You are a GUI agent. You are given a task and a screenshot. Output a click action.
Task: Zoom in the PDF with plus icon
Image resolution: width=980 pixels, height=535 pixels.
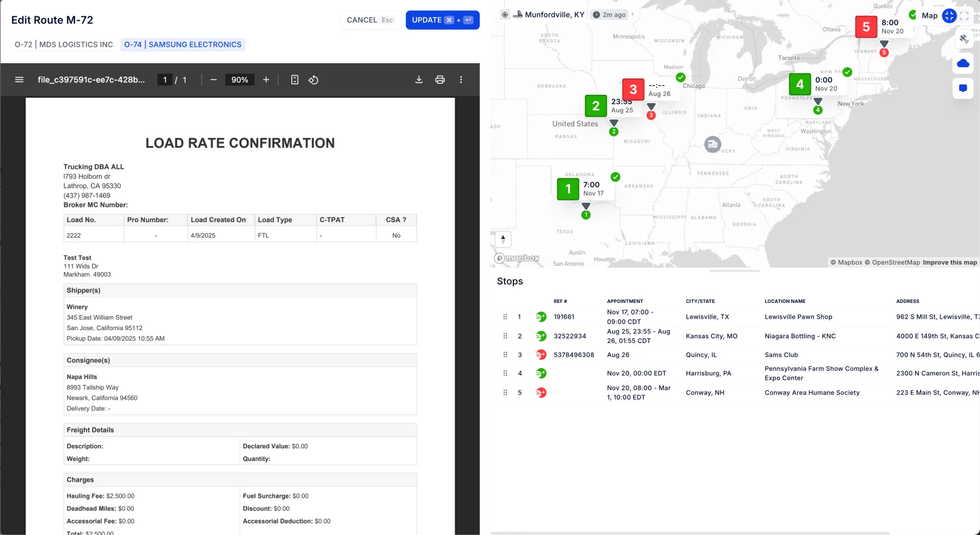click(266, 80)
